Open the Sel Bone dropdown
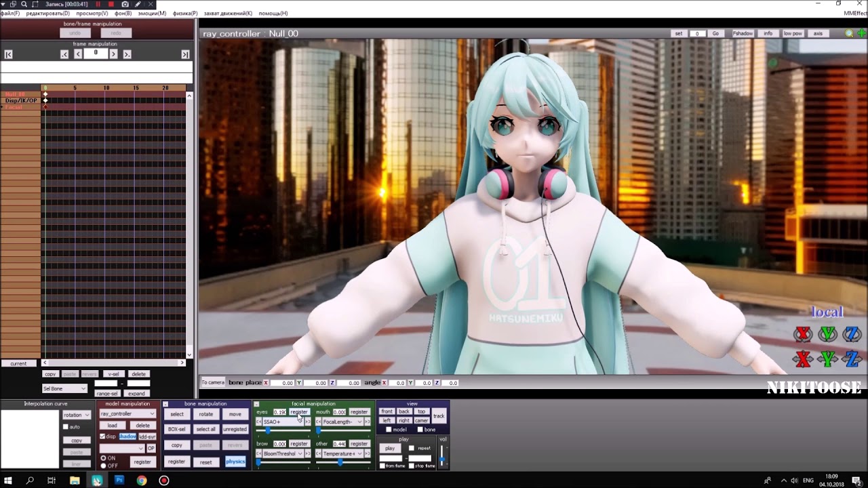Image resolution: width=868 pixels, height=488 pixels. coord(65,388)
